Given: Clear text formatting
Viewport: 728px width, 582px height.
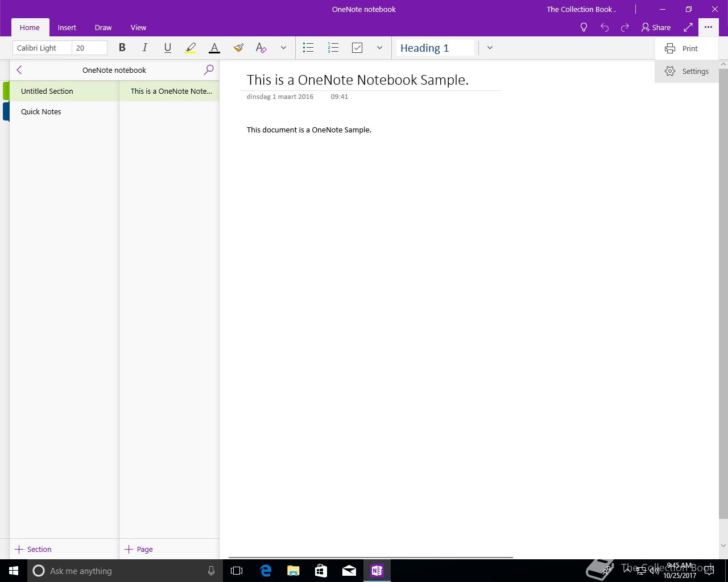Looking at the screenshot, I should point(261,48).
